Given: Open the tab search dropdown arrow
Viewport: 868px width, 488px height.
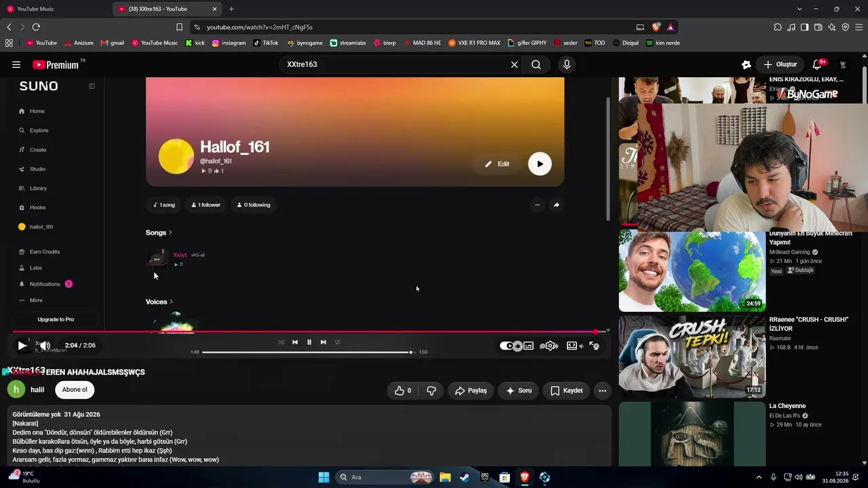Looking at the screenshot, I should pos(800,9).
